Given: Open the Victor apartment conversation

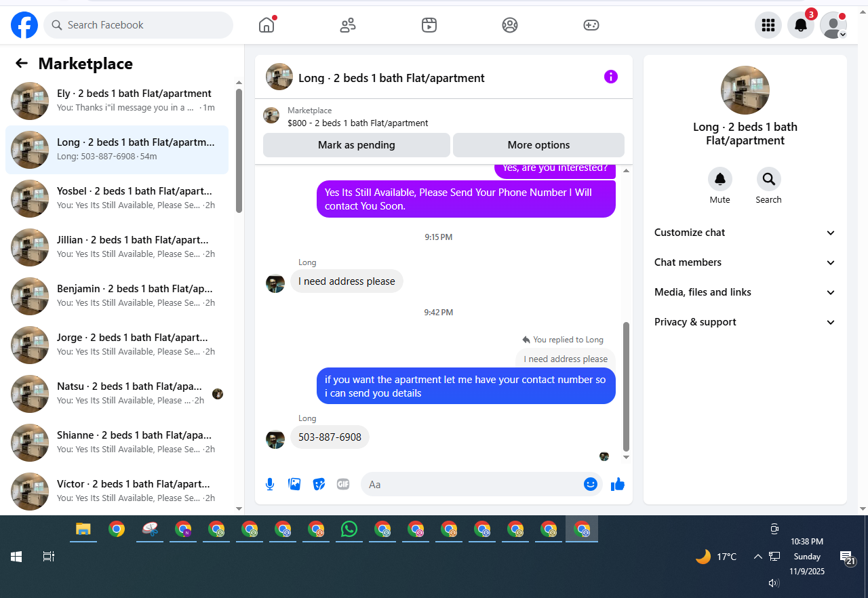Looking at the screenshot, I should [117, 492].
